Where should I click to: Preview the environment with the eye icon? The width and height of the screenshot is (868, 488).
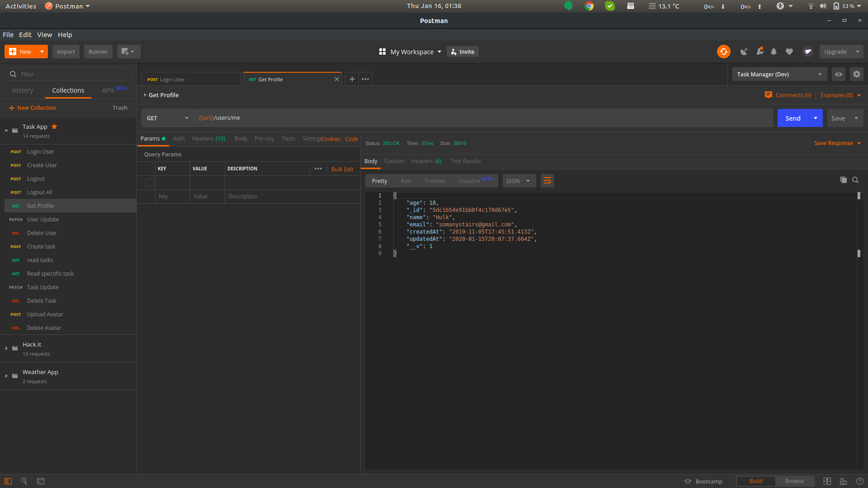pos(839,74)
